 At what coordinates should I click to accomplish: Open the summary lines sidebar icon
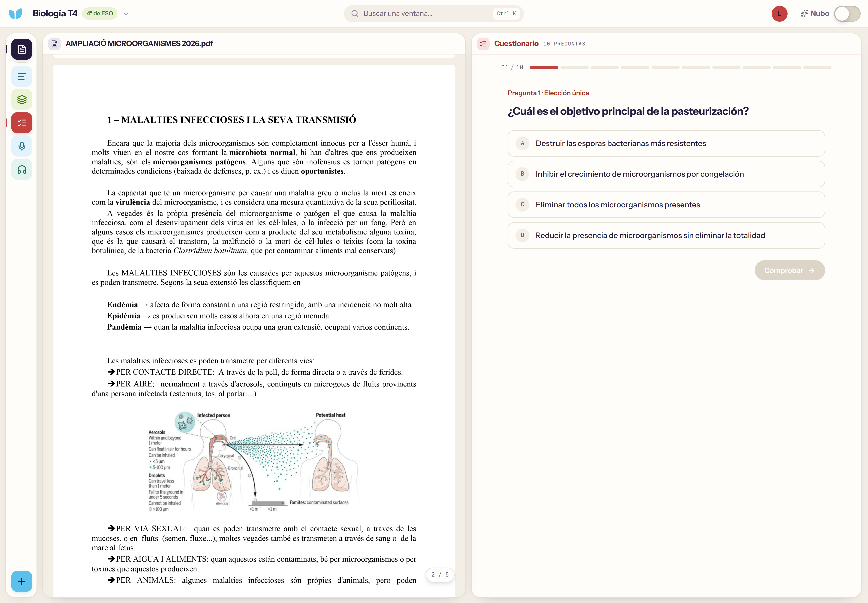(x=22, y=76)
